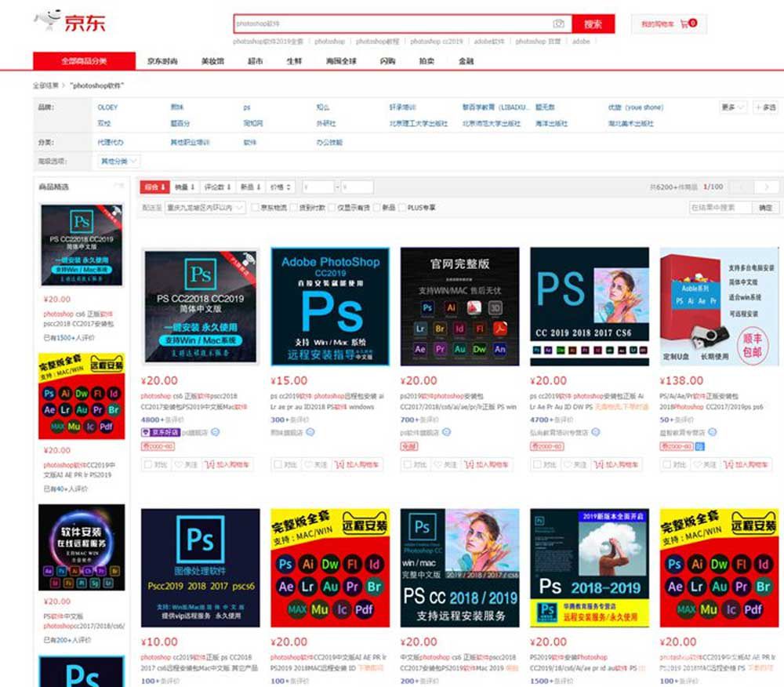Add the first ¥20.00 product to cart
784x687 pixels.
pyautogui.click(x=231, y=465)
